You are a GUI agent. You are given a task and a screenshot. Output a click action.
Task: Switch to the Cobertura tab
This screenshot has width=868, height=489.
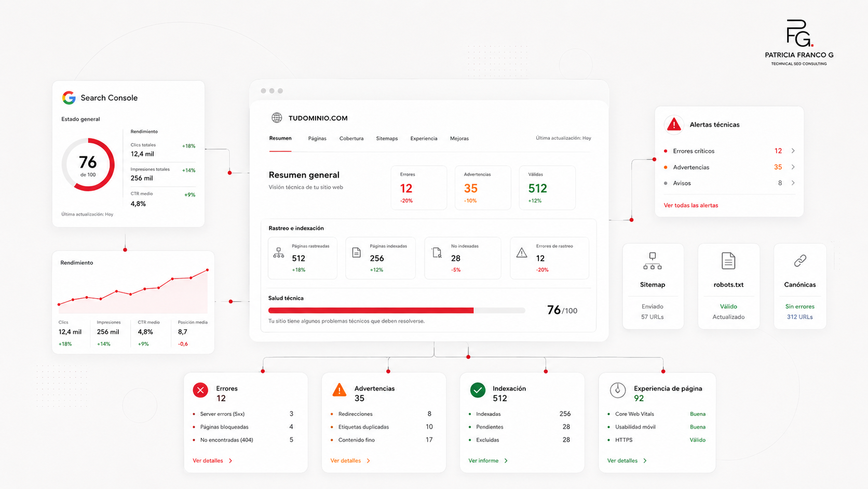click(351, 139)
